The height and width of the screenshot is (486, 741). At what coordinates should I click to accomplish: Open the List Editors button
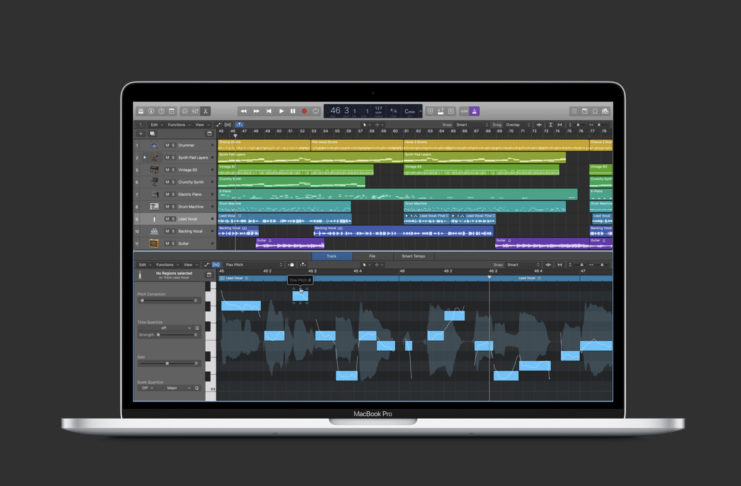[x=574, y=111]
